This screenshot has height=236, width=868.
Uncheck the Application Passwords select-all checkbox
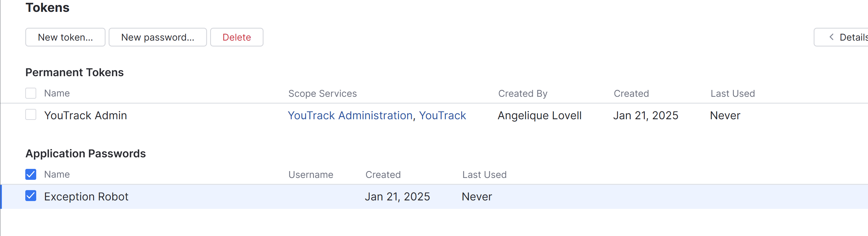[31, 175]
